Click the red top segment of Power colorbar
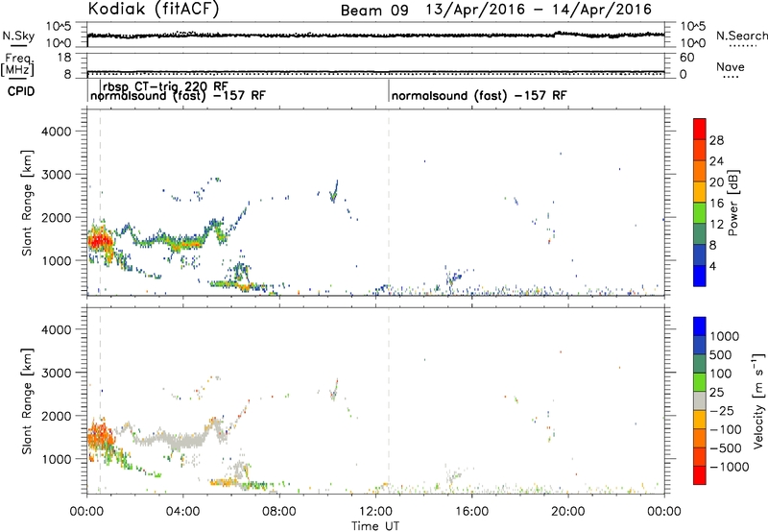 pyautogui.click(x=700, y=129)
